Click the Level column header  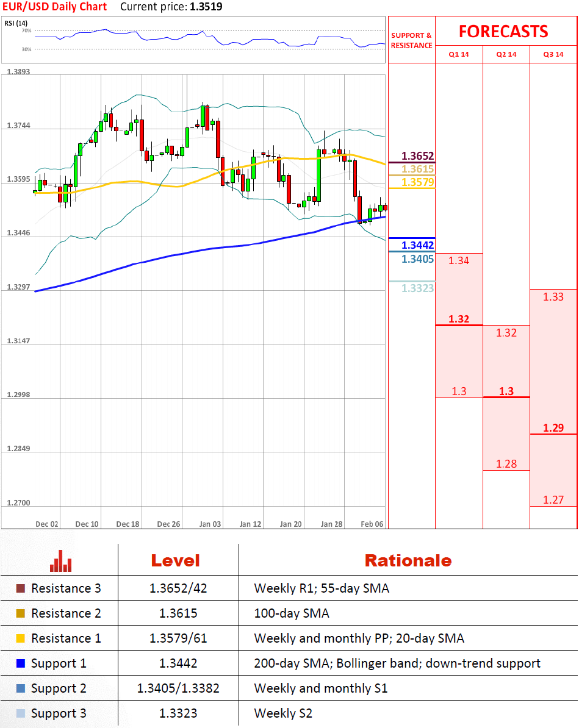pyautogui.click(x=175, y=561)
